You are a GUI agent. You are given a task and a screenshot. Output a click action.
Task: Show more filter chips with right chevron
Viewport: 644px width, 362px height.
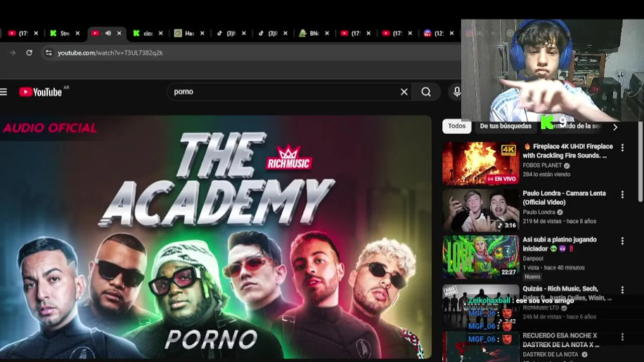click(x=615, y=127)
